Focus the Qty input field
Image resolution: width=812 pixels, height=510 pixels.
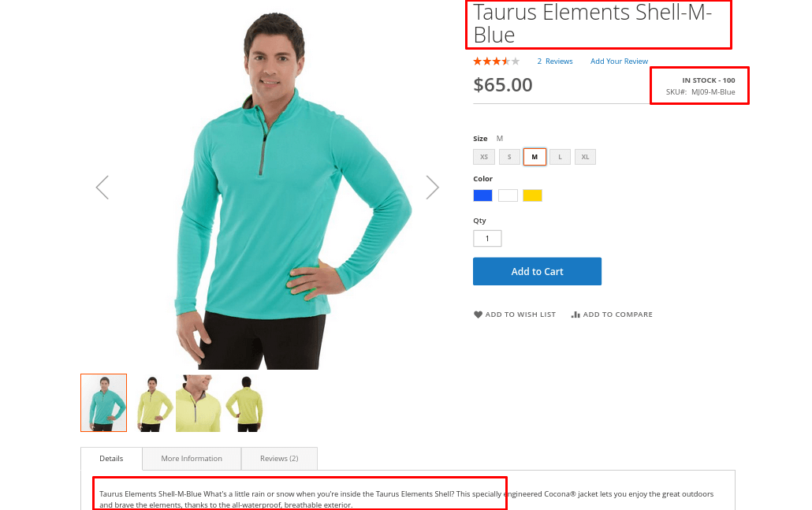[487, 238]
